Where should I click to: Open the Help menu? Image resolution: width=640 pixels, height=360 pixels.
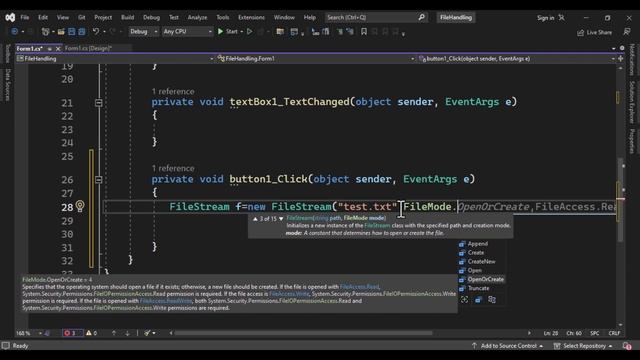310,18
